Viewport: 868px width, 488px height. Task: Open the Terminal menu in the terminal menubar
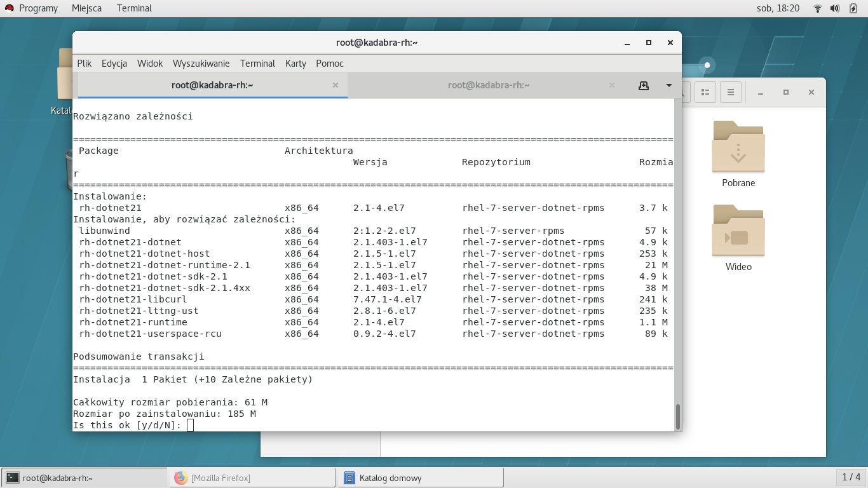pos(257,64)
